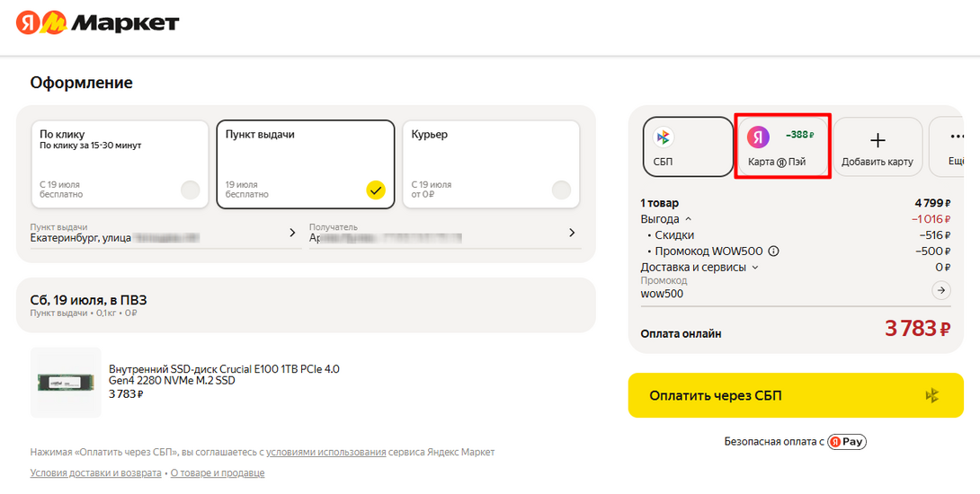Select По клику delivery option
The image size is (980, 494).
(x=120, y=164)
